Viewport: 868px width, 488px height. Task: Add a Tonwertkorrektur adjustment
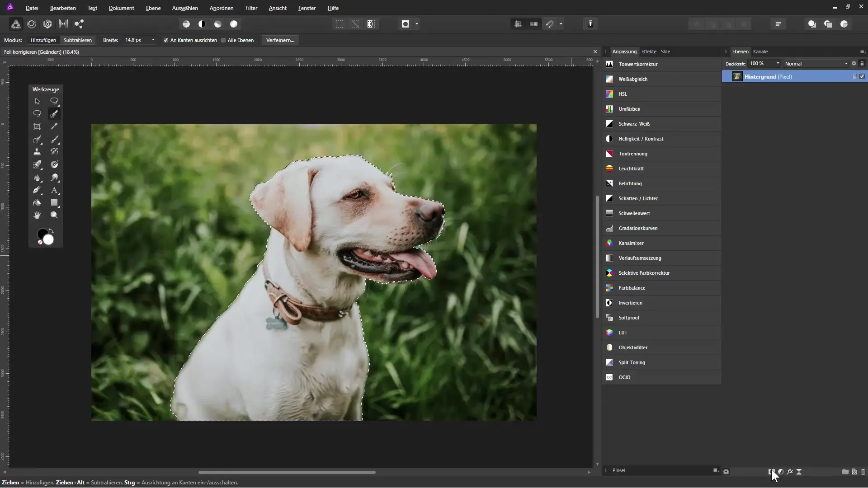click(661, 64)
